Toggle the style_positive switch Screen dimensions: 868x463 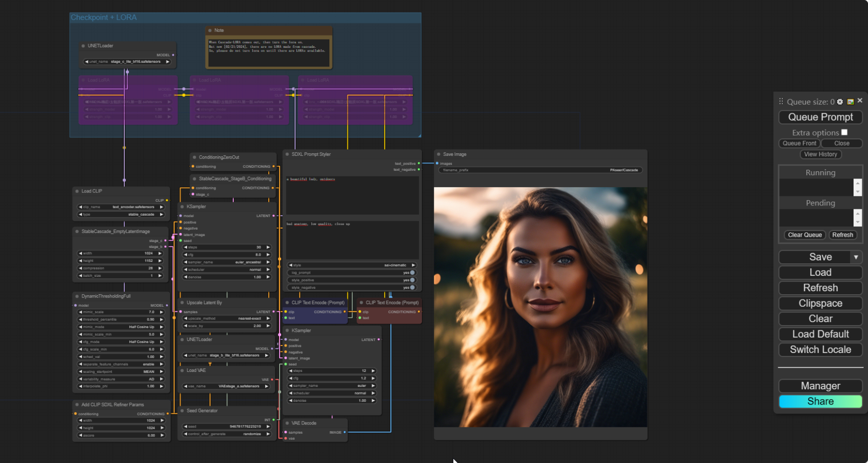click(412, 280)
